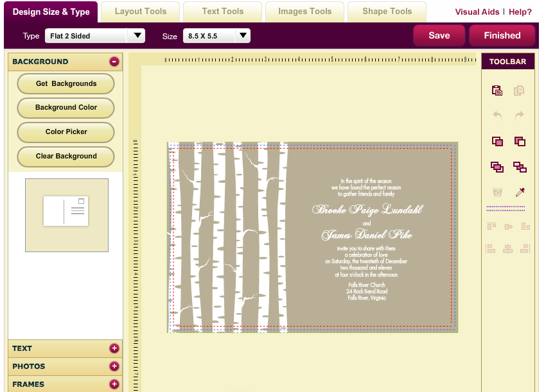Click the redo arrow icon
Viewport: 546px width, 392px height.
(519, 115)
